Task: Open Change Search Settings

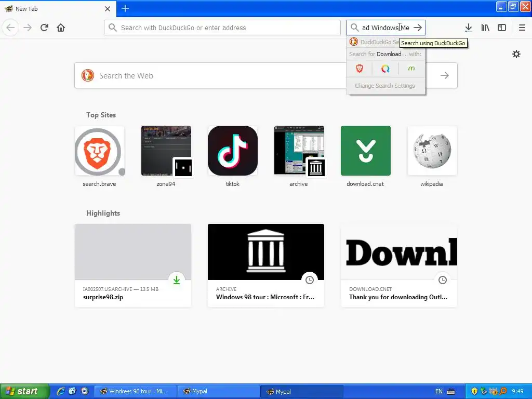Action: pyautogui.click(x=386, y=86)
